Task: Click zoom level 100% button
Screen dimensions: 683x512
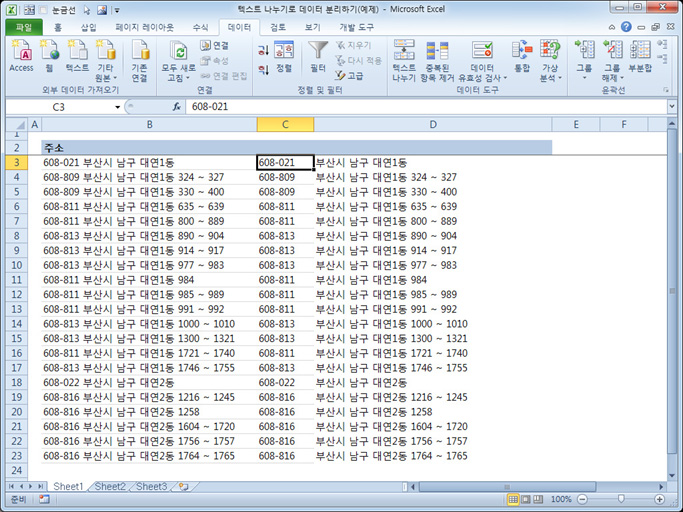Action: click(561, 499)
